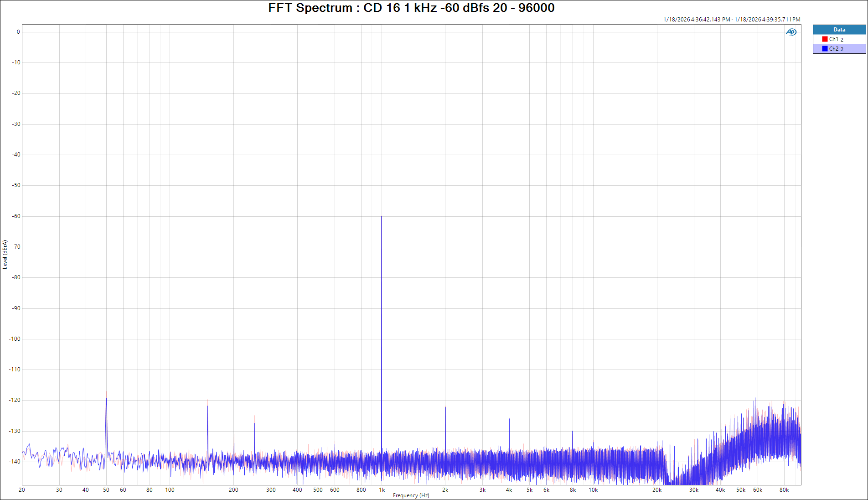Click the Data legend header
Screen dimensions: 868x500
[x=839, y=30]
